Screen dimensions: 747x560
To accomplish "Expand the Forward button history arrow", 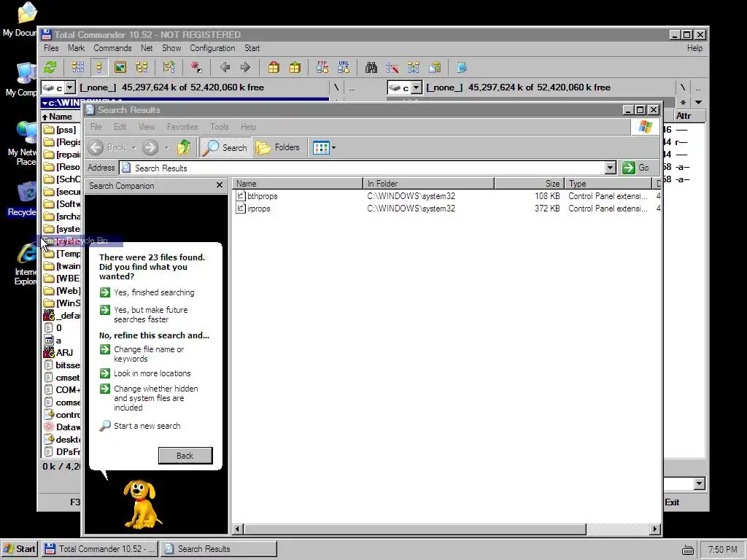I will click(166, 148).
